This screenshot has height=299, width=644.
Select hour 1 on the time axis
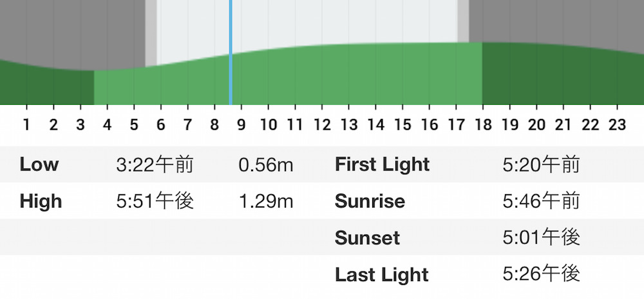pyautogui.click(x=26, y=125)
